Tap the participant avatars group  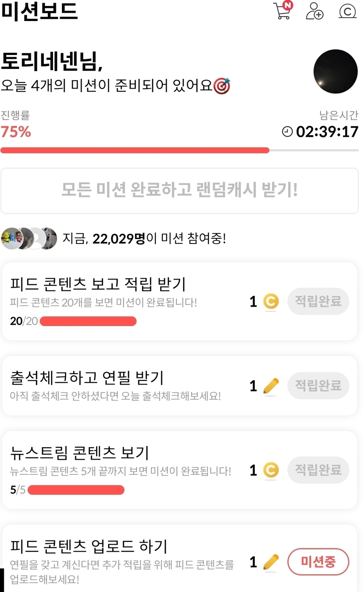tap(29, 239)
